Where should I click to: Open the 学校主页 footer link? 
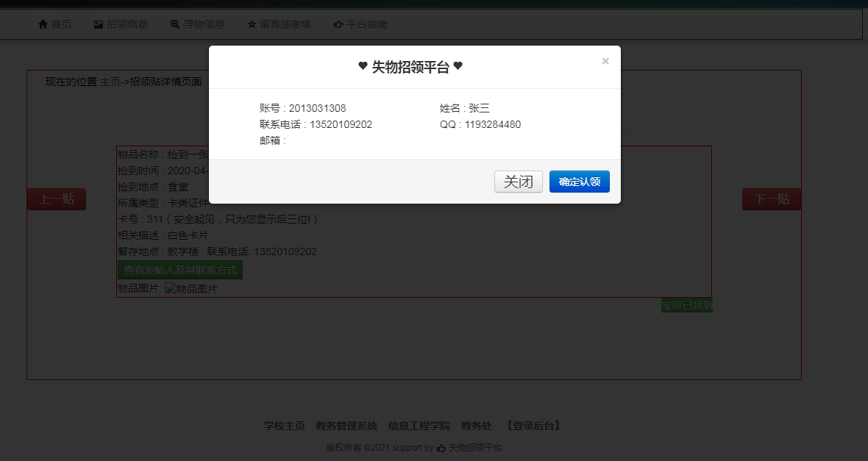pyautogui.click(x=285, y=426)
